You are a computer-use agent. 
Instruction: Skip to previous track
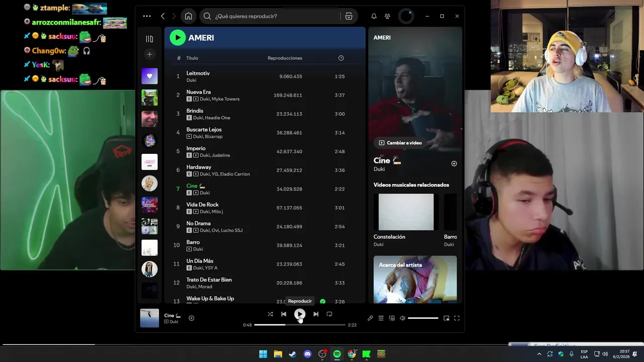tap(284, 314)
